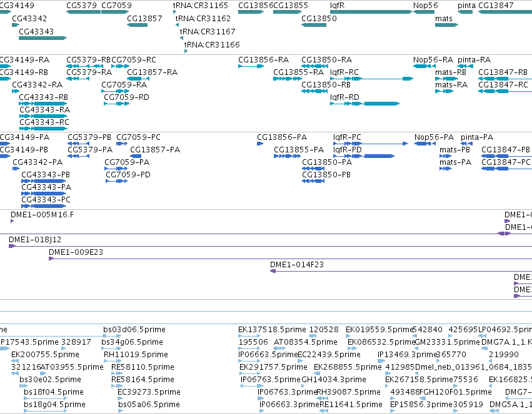Select CG7059-RC transcript
The width and height of the screenshot is (532, 414).
point(120,66)
